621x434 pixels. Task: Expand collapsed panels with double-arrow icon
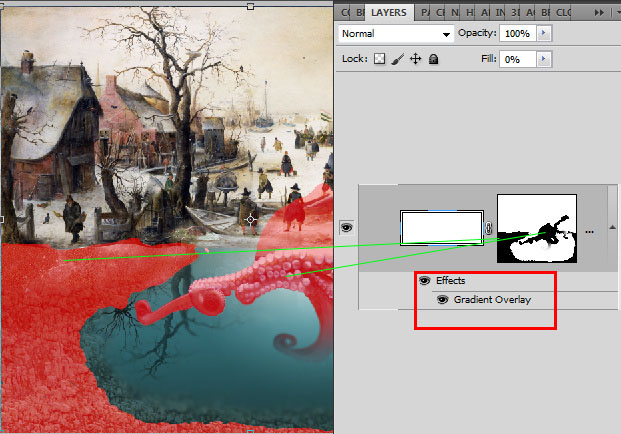click(x=599, y=13)
